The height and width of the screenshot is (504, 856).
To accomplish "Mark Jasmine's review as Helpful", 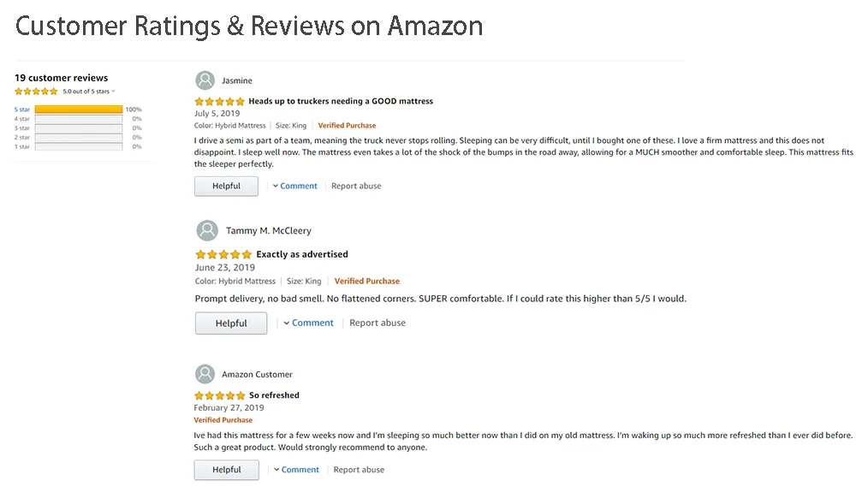I will coord(226,186).
